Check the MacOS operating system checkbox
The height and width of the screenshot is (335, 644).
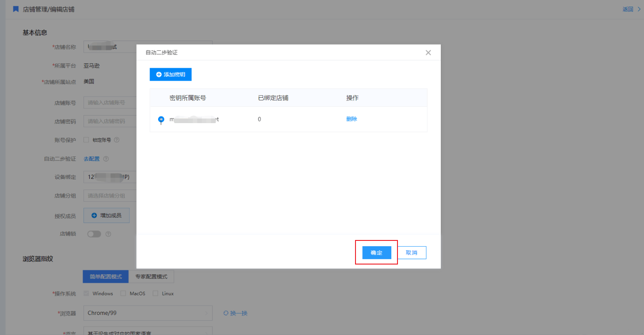[x=123, y=294]
